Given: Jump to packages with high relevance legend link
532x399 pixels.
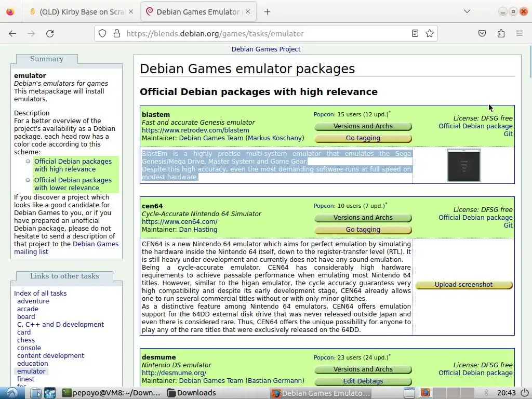Looking at the screenshot, I should pyautogui.click(x=73, y=165).
